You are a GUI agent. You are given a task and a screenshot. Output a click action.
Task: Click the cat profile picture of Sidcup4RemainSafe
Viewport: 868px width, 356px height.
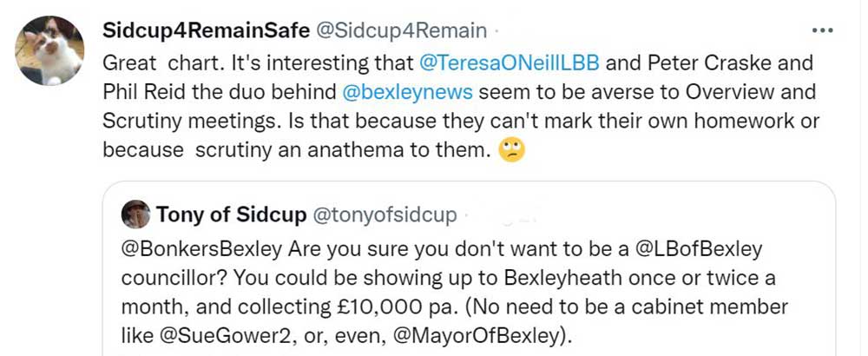pyautogui.click(x=50, y=50)
